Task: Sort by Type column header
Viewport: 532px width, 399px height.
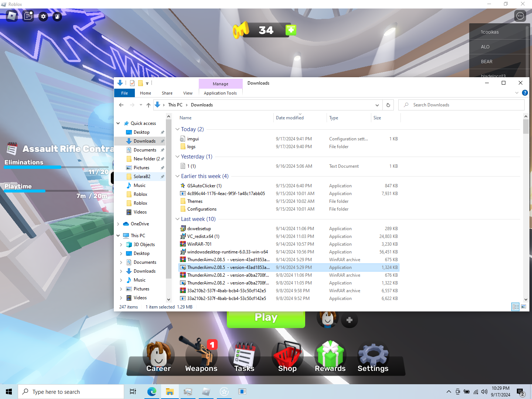Action: tap(349, 118)
